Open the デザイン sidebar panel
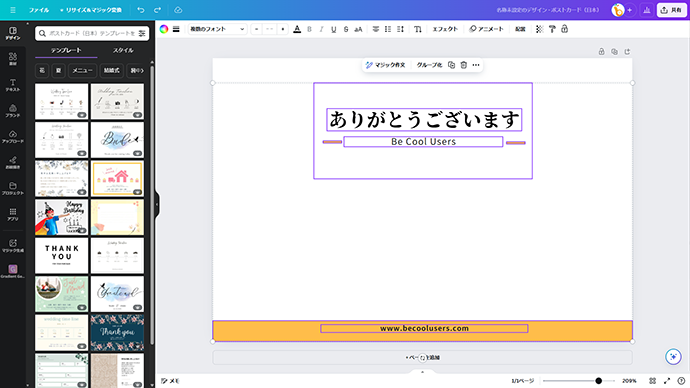Image resolution: width=690 pixels, height=388 pixels. pyautogui.click(x=13, y=33)
